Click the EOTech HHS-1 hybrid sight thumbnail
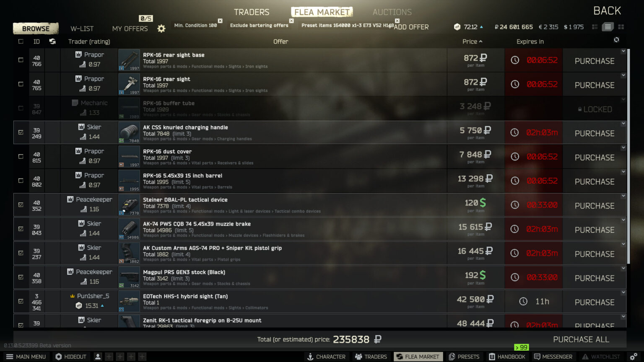Image resolution: width=644 pixels, height=362 pixels. (x=129, y=302)
